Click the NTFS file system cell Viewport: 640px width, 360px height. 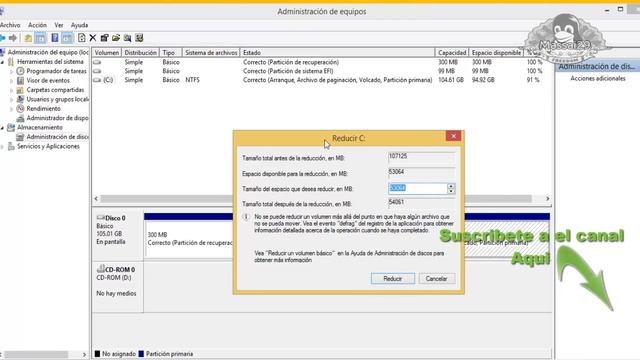(x=192, y=80)
